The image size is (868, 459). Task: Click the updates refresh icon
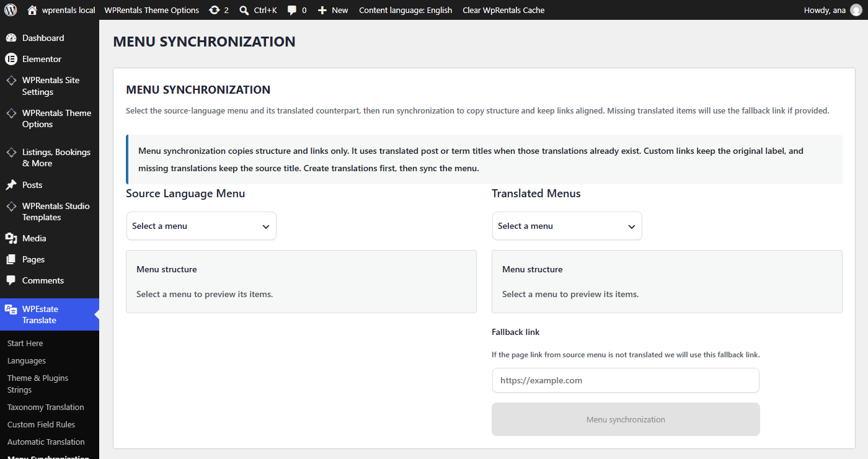click(215, 10)
